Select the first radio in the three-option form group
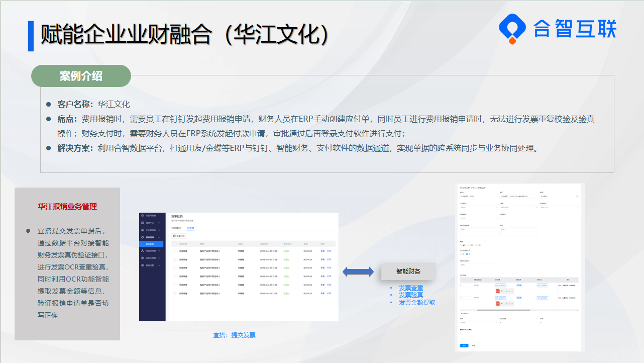Image resolution: width=644 pixels, height=363 pixels. [x=461, y=245]
